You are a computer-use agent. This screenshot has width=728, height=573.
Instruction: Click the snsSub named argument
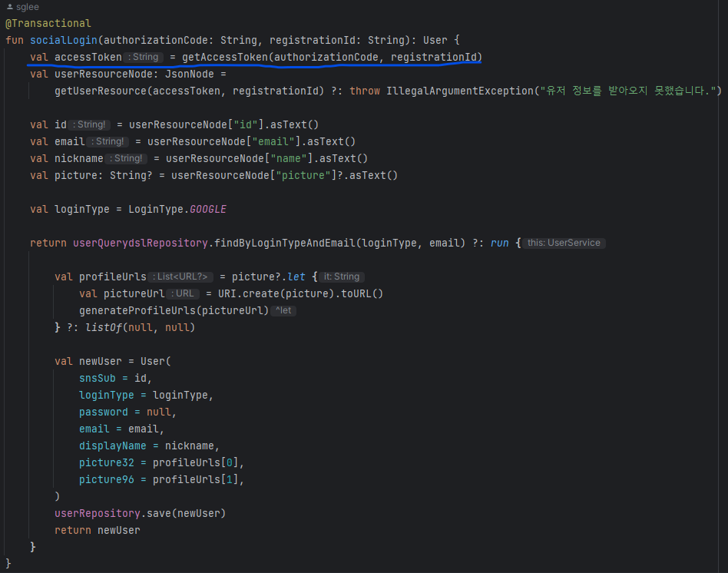[97, 379]
